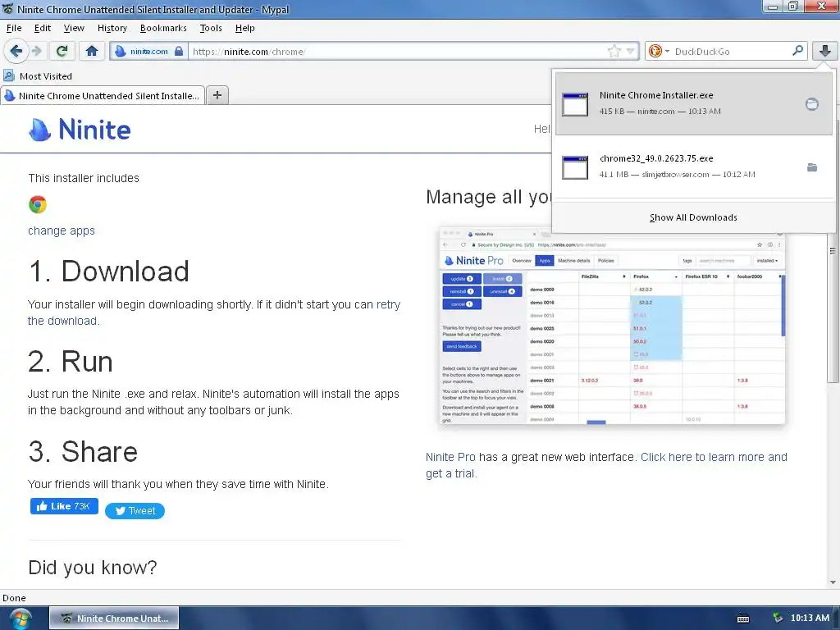This screenshot has height=630, width=840.
Task: Follow the change apps link
Action: click(62, 231)
